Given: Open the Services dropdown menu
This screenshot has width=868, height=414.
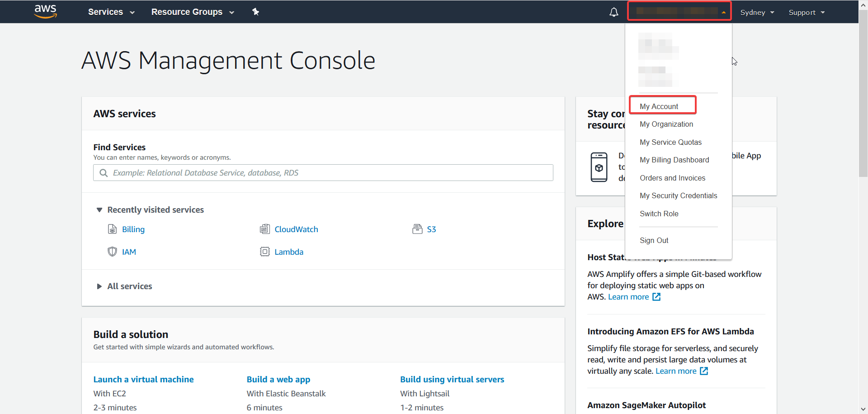Looking at the screenshot, I should pos(111,12).
